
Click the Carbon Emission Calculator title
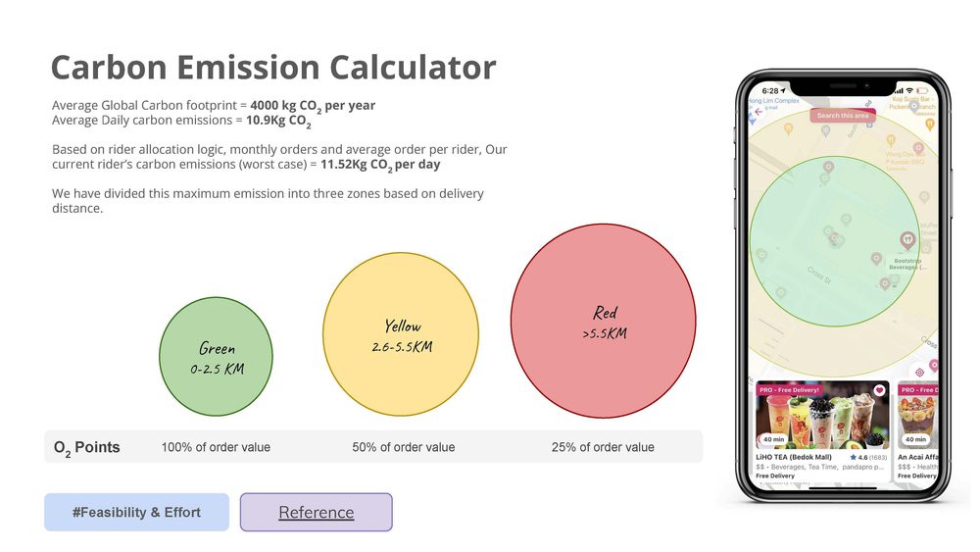click(273, 68)
